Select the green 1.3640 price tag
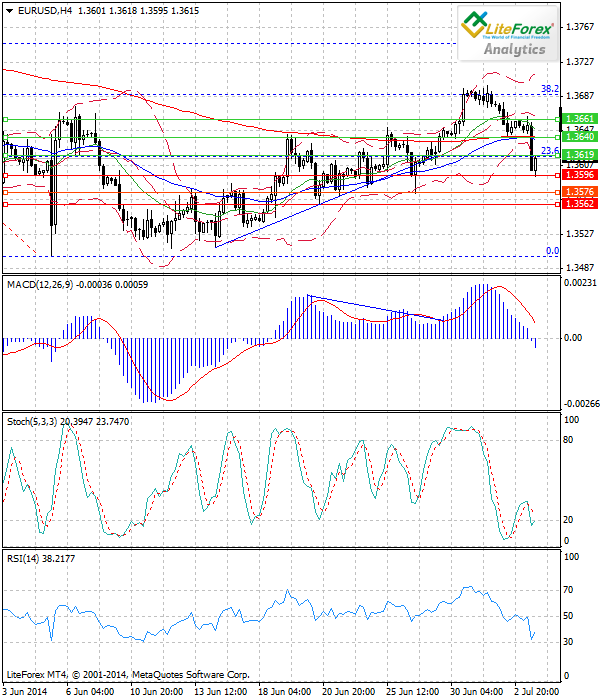This screenshot has width=600, height=700. [x=580, y=137]
